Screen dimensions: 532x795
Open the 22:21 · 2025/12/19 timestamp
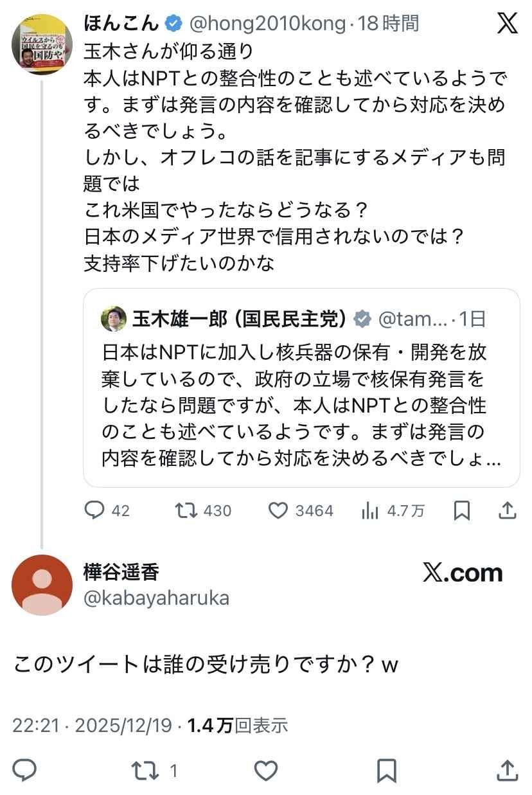coord(92,726)
